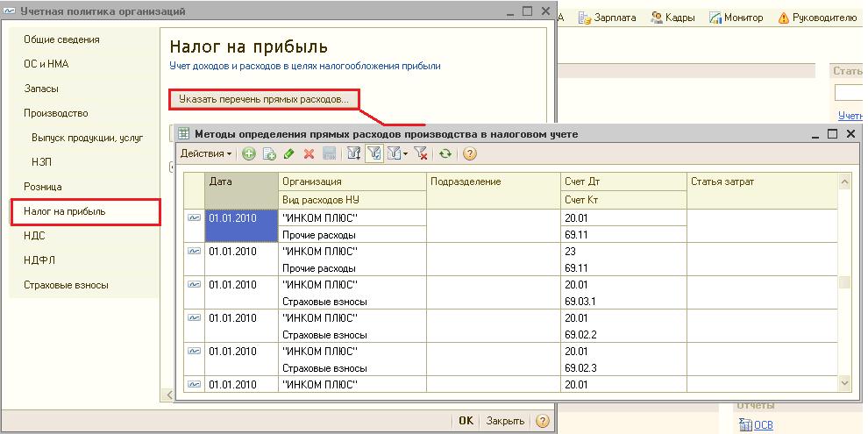Click the Copy record icon in toolbar
The width and height of the screenshot is (868, 434).
(x=269, y=154)
